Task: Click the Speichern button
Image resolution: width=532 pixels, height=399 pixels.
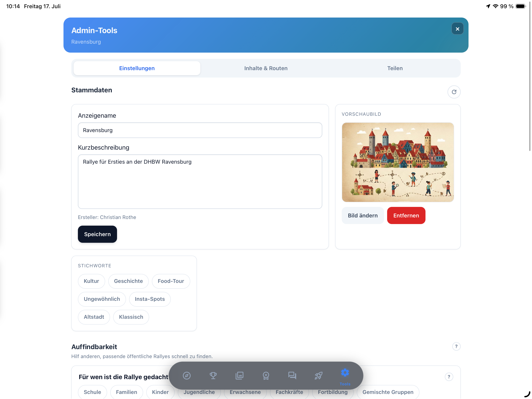Action: (97, 234)
